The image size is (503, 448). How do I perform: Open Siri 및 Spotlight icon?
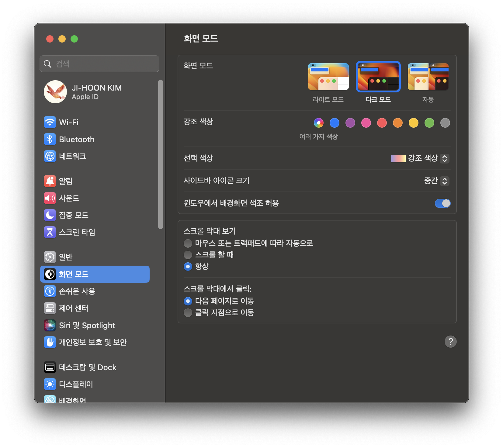[x=50, y=325]
